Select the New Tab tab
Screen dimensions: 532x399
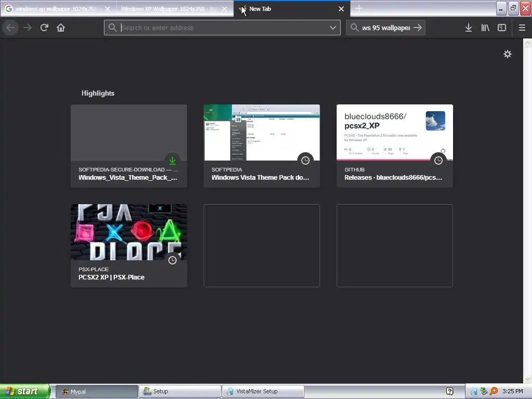pyautogui.click(x=292, y=9)
